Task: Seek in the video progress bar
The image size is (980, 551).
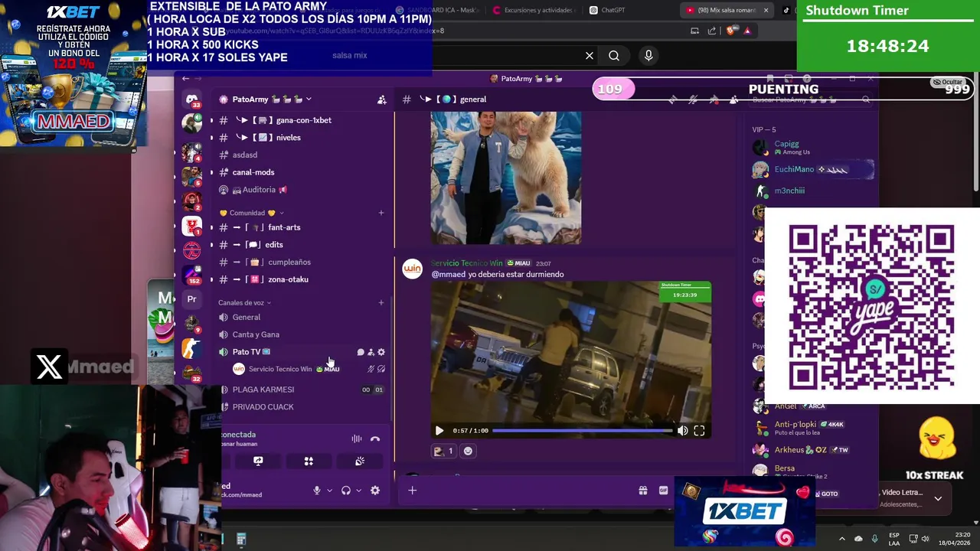Action: 583,431
